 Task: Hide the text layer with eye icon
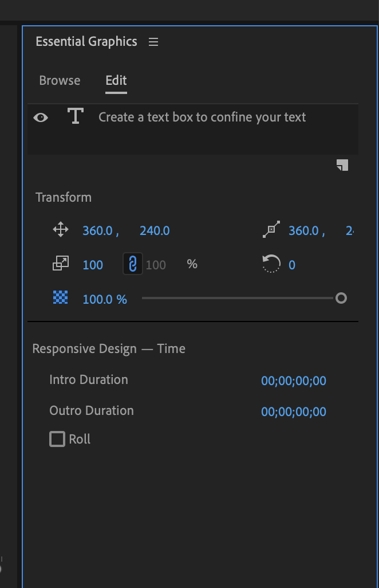coord(41,117)
